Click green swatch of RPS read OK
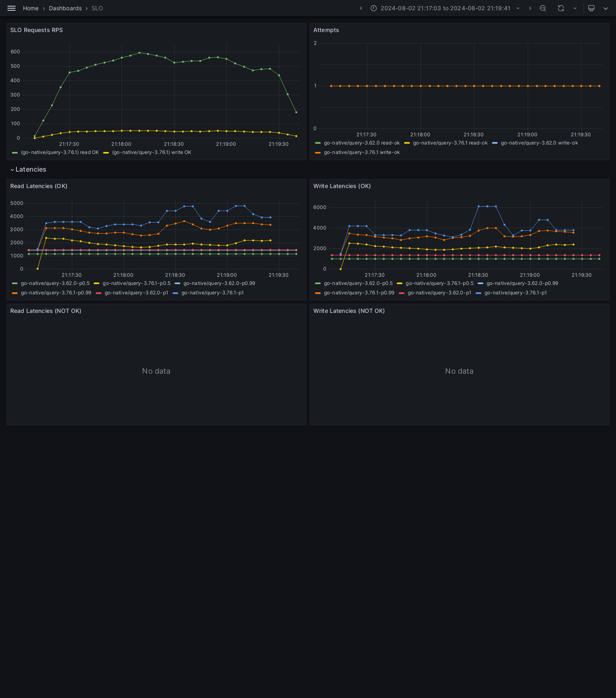The width and height of the screenshot is (616, 698). (x=15, y=152)
